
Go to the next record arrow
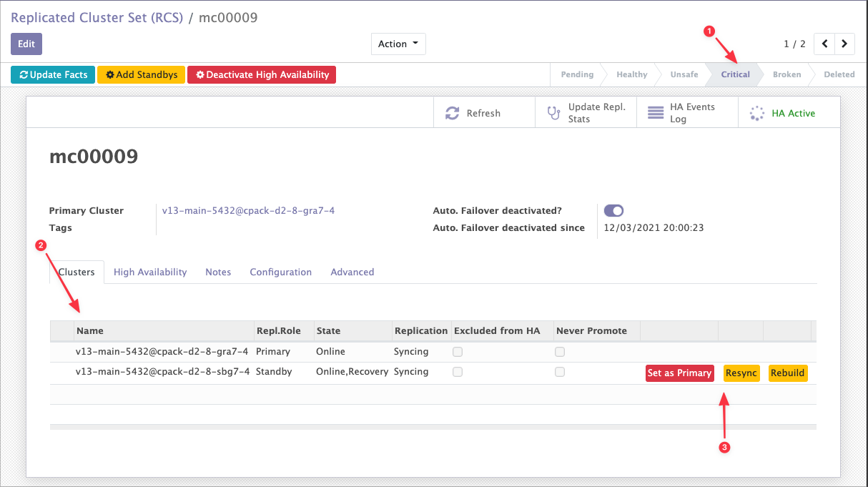coord(844,44)
